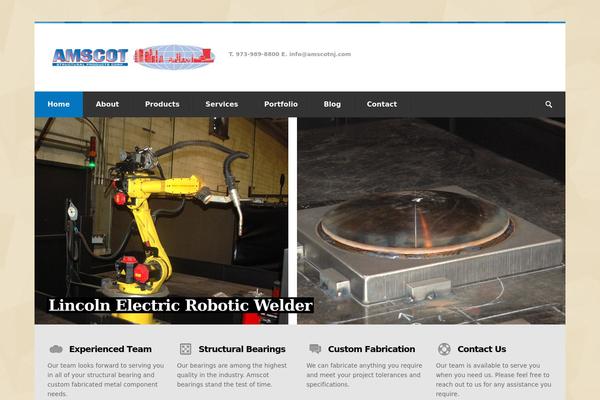
Task: Click the grid icon beside Structural Bearings
Action: pos(186,349)
